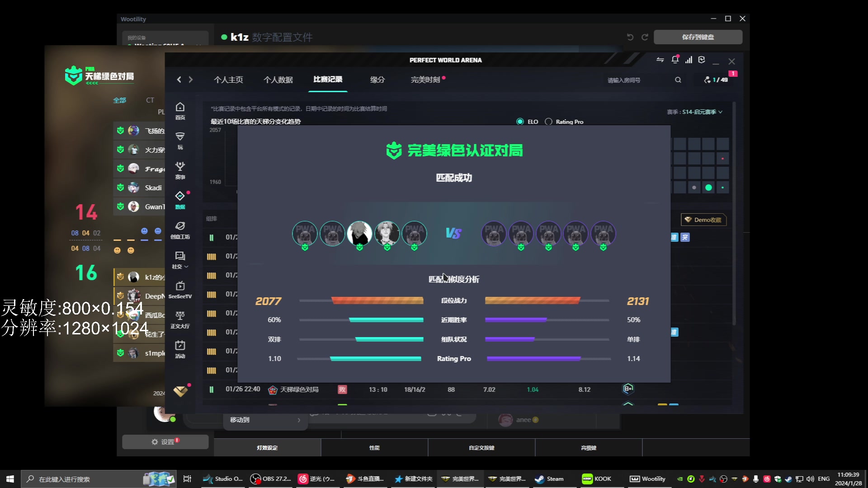
Task: Open the 创意工坊 workshop sidebar icon
Action: point(180,230)
